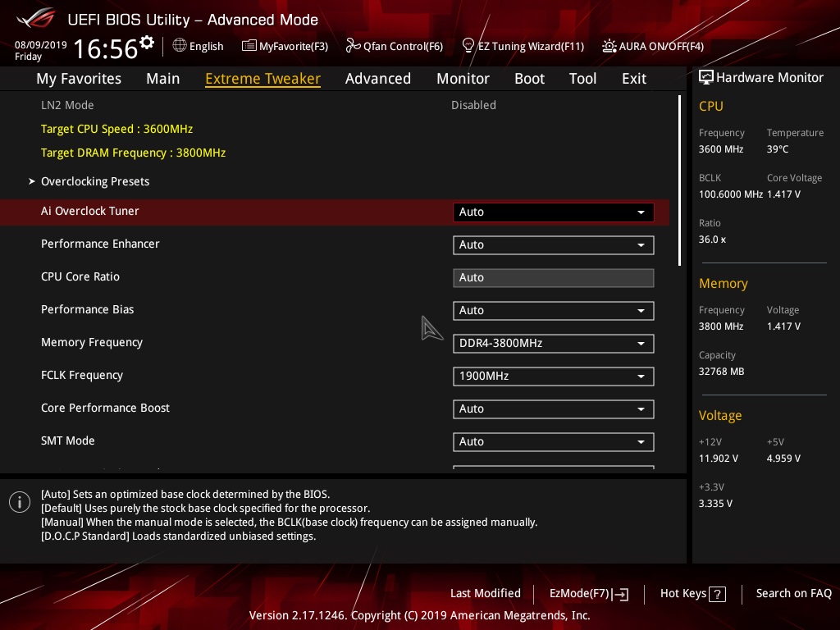Click the settings list vertical scrollbar
The image size is (840, 630).
(x=679, y=180)
